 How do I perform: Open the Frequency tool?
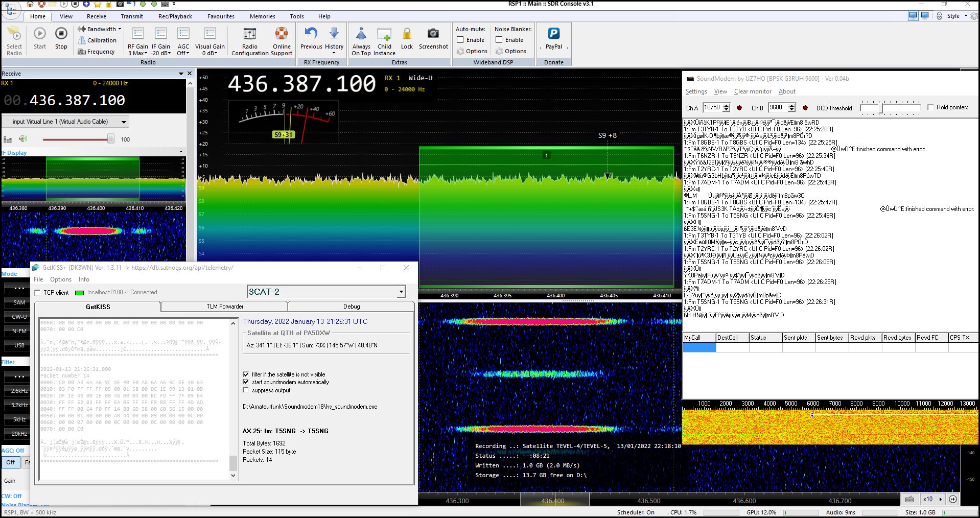[x=96, y=52]
